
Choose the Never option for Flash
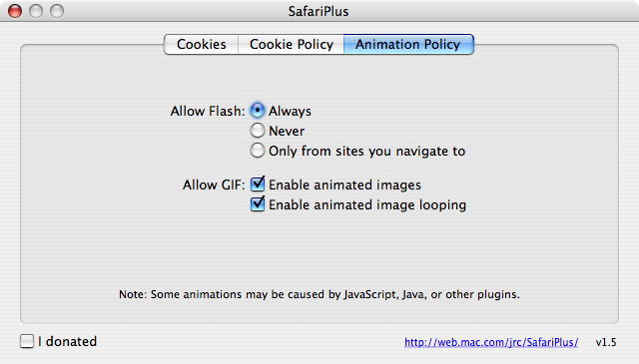tap(258, 131)
